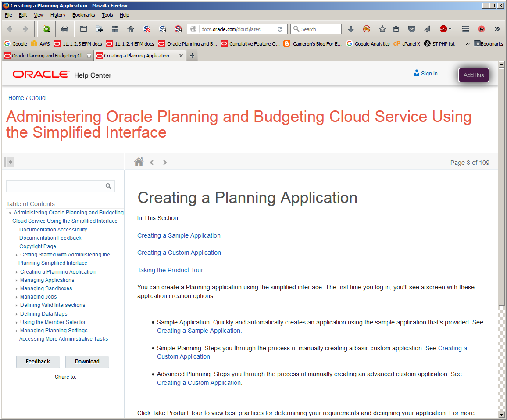Bookmark this page with star icon
507x420 pixels.
382,29
